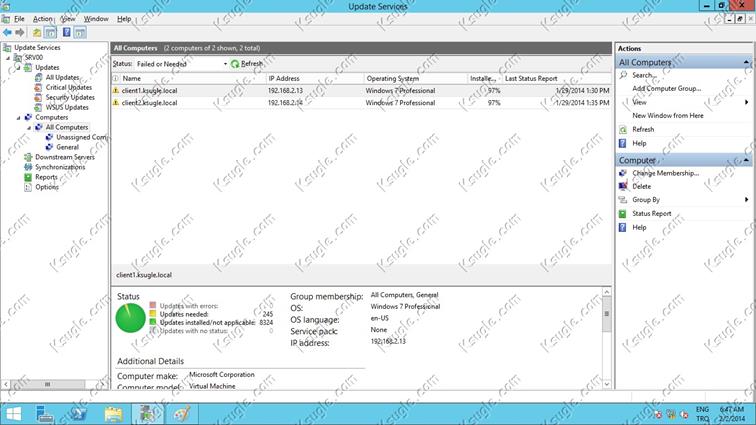Open Help under All Computers actions
This screenshot has width=756, height=425.
[639, 143]
